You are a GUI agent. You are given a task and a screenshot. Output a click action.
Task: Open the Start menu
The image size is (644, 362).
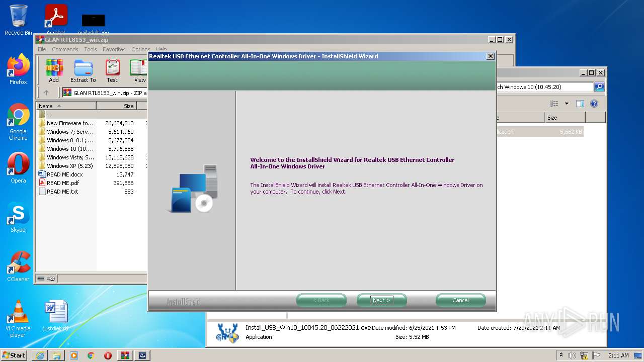click(x=14, y=355)
